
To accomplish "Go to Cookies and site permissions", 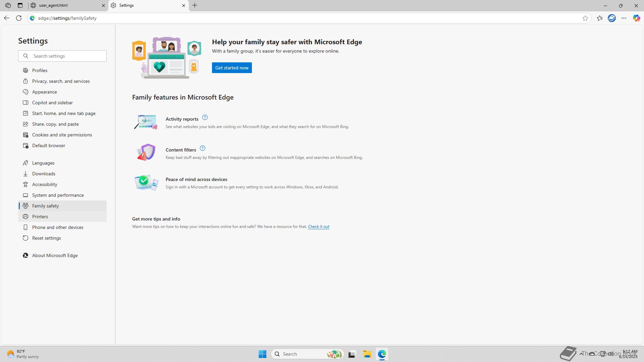I will coord(62,135).
